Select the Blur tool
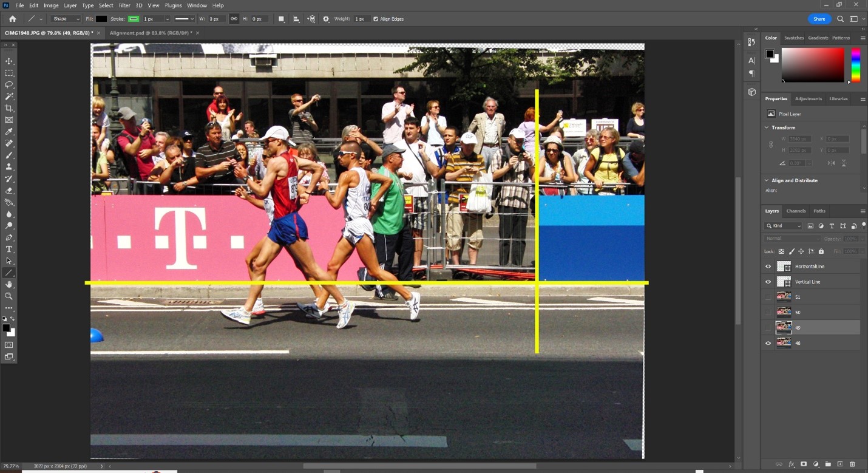The width and height of the screenshot is (868, 473). coord(9,214)
